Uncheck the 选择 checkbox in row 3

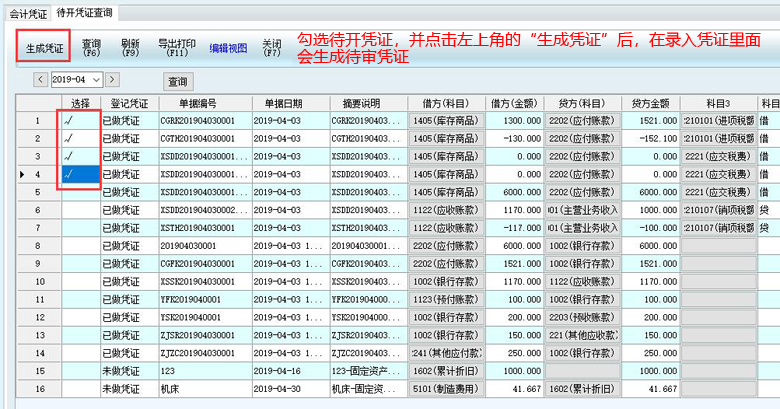pyautogui.click(x=80, y=157)
